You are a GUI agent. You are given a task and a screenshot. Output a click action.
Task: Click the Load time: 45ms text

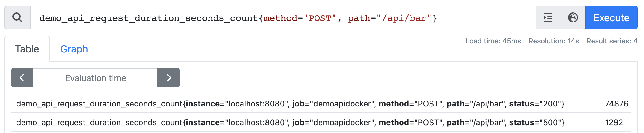click(493, 41)
